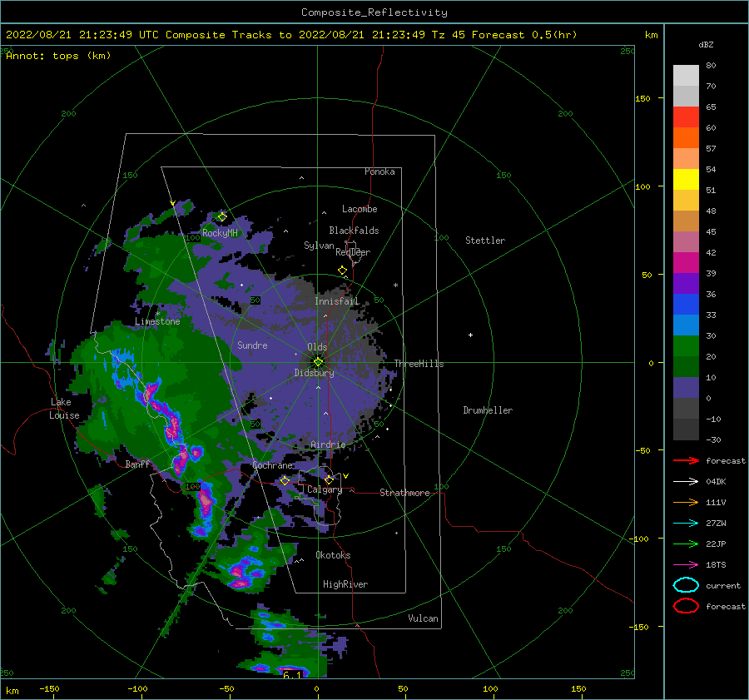This screenshot has width=749, height=700.
Task: Click the Composite_Reflectivity title
Action: pos(374,12)
